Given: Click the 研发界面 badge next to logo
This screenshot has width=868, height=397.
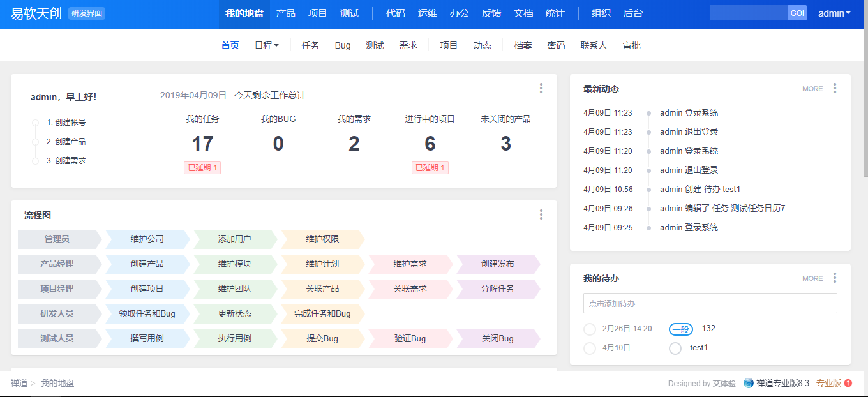Looking at the screenshot, I should 87,13.
